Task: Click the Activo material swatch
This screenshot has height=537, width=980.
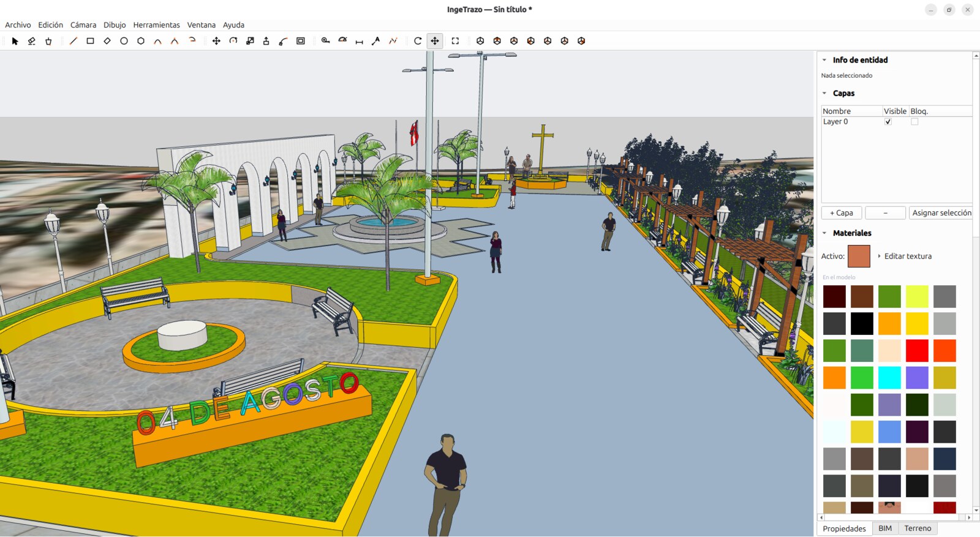Action: pyautogui.click(x=859, y=257)
